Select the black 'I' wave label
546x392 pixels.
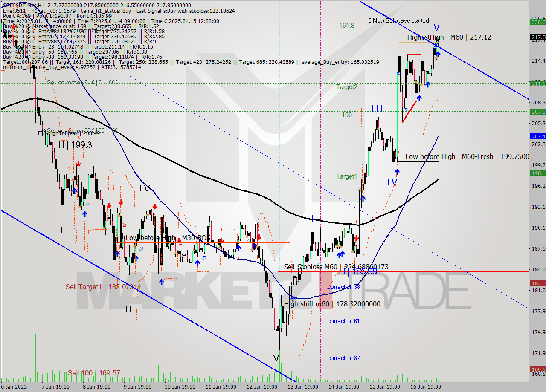(x=61, y=231)
